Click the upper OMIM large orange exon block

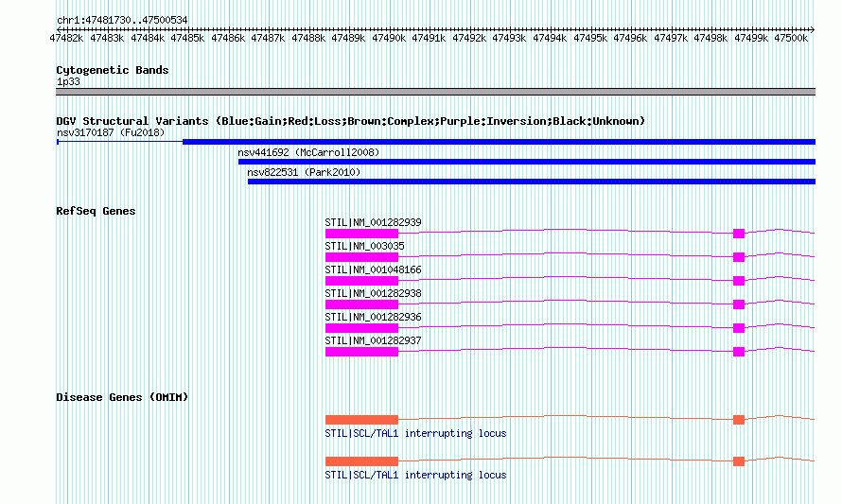[361, 420]
